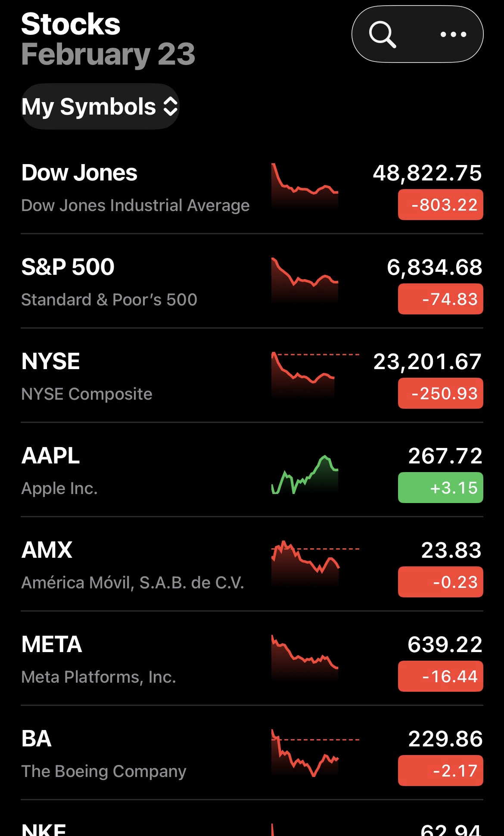Image resolution: width=504 pixels, height=836 pixels.
Task: Open América Móvil stock details
Action: pyautogui.click(x=133, y=582)
